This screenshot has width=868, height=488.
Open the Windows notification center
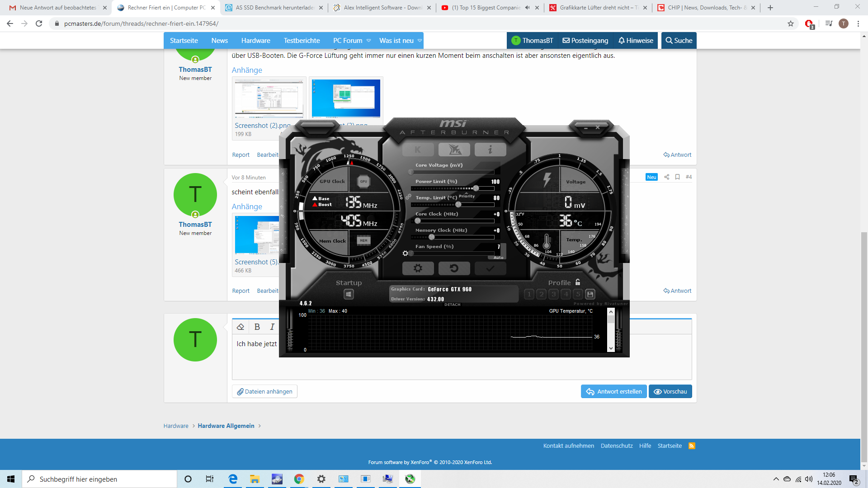tap(854, 479)
